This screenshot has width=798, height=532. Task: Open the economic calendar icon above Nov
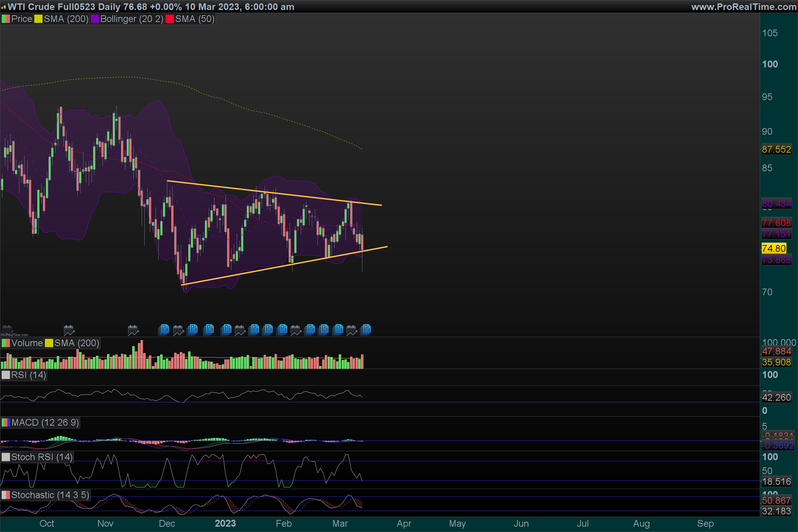coord(69,330)
